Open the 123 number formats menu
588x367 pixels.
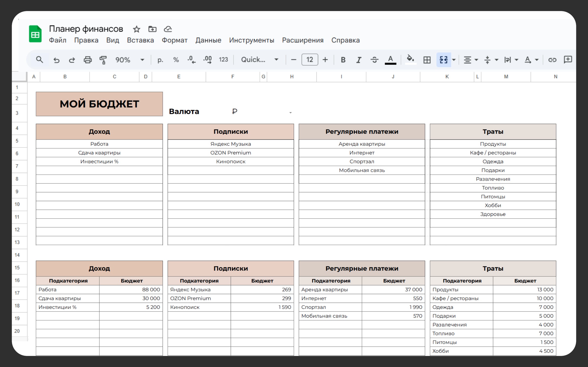pyautogui.click(x=223, y=60)
